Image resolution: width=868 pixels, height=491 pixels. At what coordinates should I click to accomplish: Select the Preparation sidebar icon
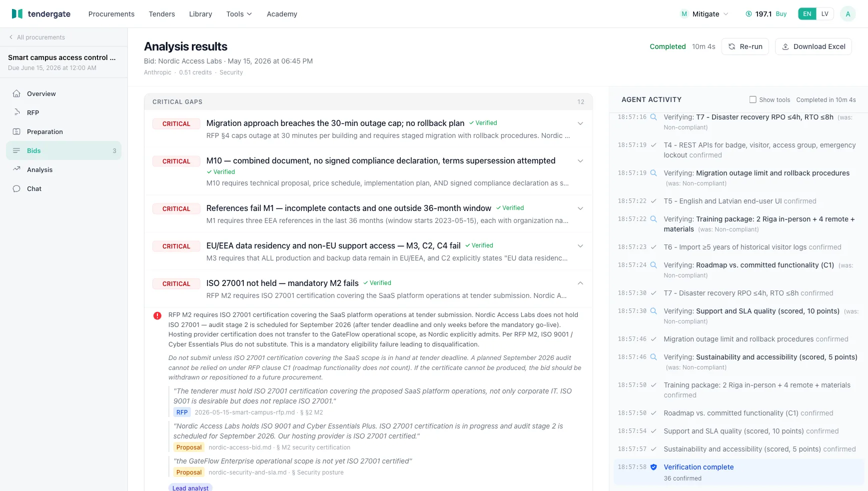coord(16,131)
